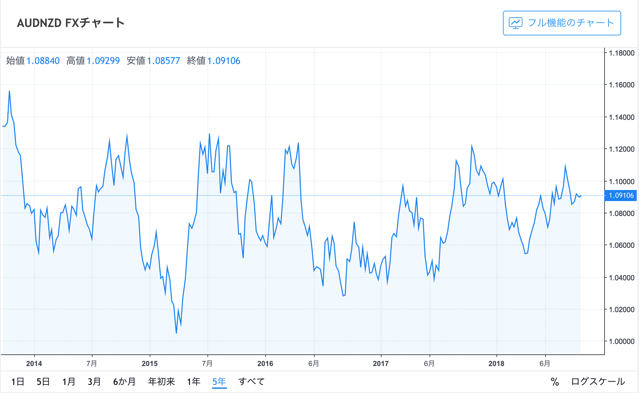639x393 pixels.
Task: Click the 2018 label on time axis
Action: (496, 363)
